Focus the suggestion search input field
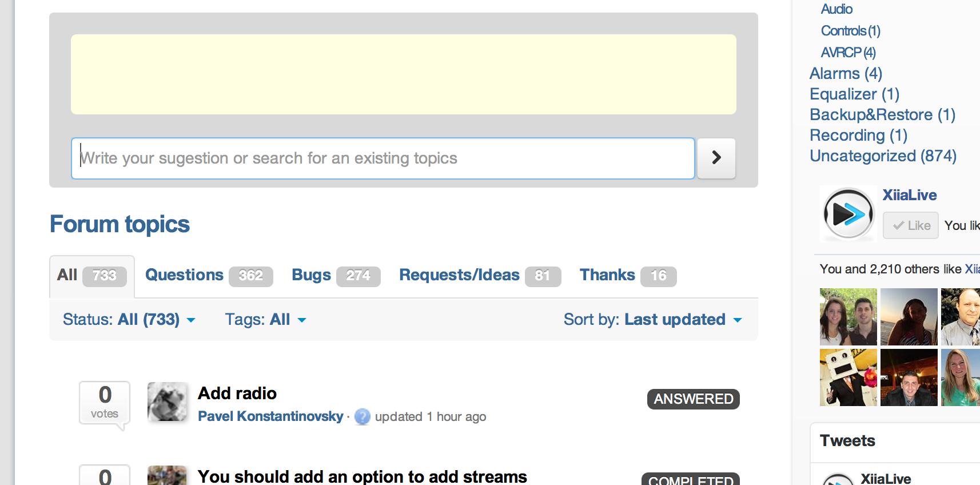This screenshot has height=485, width=980. 383,158
